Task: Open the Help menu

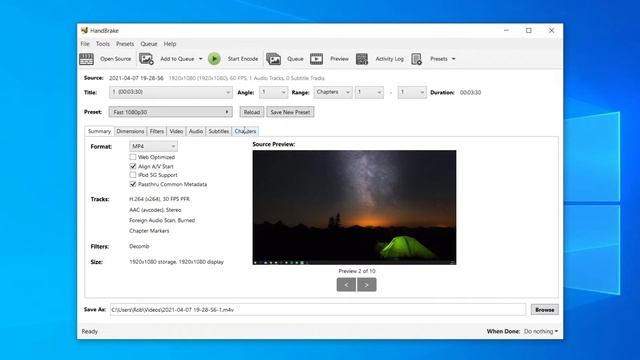Action: pyautogui.click(x=170, y=44)
